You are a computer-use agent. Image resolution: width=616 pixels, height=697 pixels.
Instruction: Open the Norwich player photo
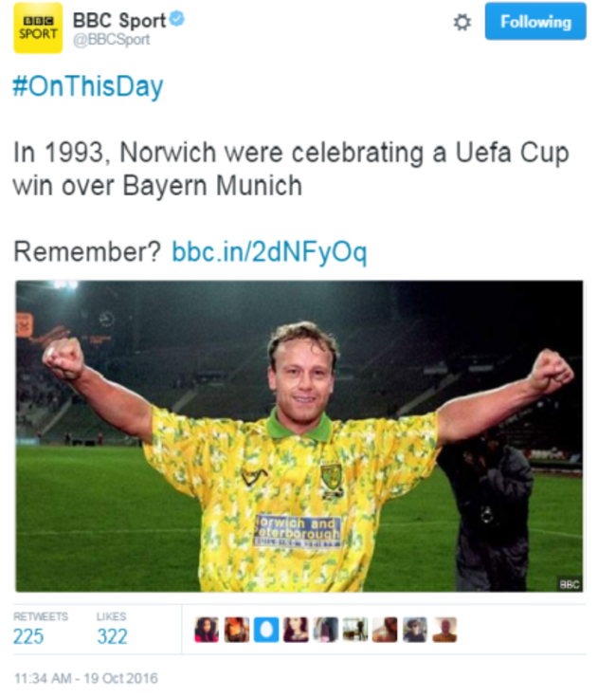point(299,436)
